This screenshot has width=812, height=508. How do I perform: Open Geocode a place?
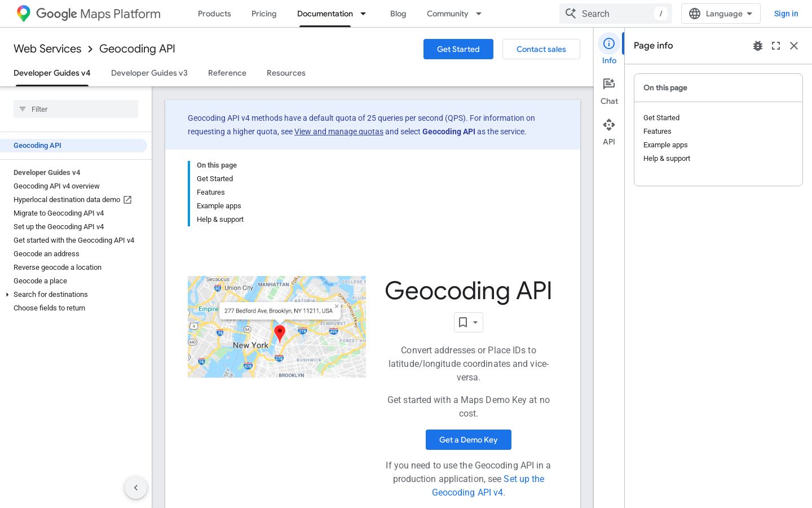click(x=40, y=281)
